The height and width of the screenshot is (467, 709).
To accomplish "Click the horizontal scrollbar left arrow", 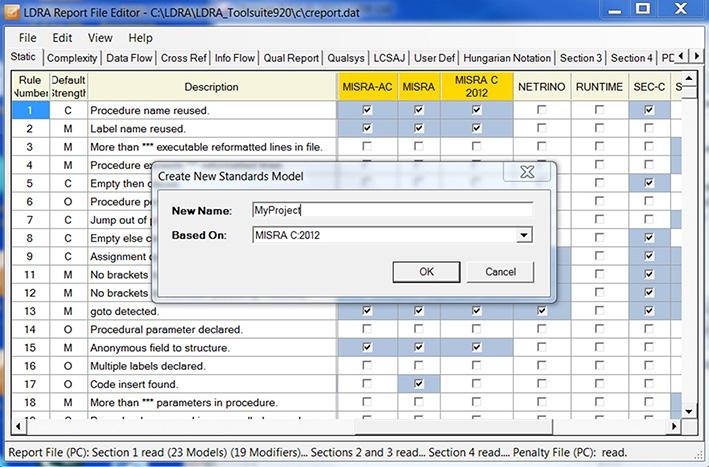I will point(18,426).
